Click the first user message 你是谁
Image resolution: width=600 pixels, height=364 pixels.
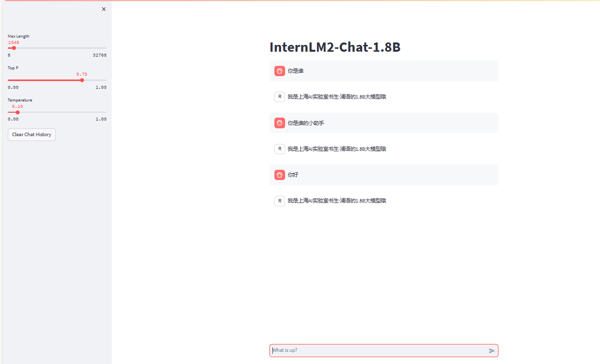click(295, 71)
